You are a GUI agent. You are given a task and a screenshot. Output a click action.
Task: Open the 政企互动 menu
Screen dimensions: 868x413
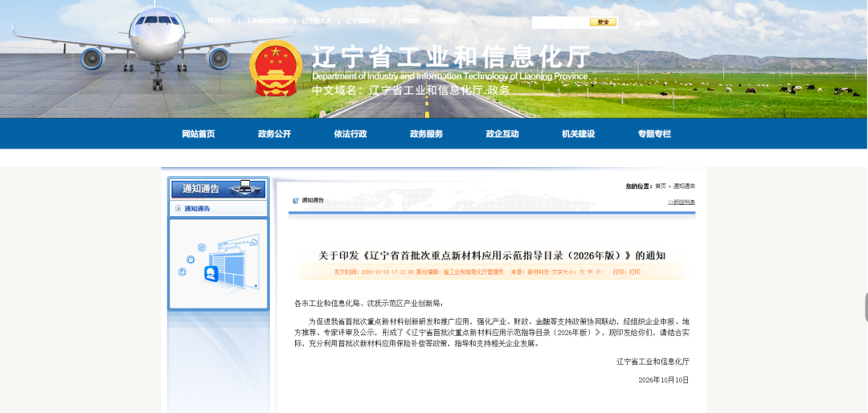(x=502, y=134)
